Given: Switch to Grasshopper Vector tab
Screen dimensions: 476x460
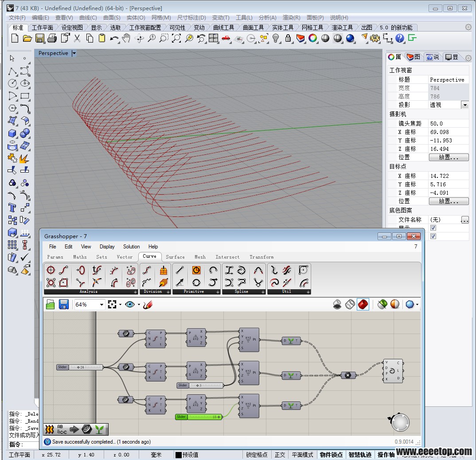Looking at the screenshot, I should 125,257.
